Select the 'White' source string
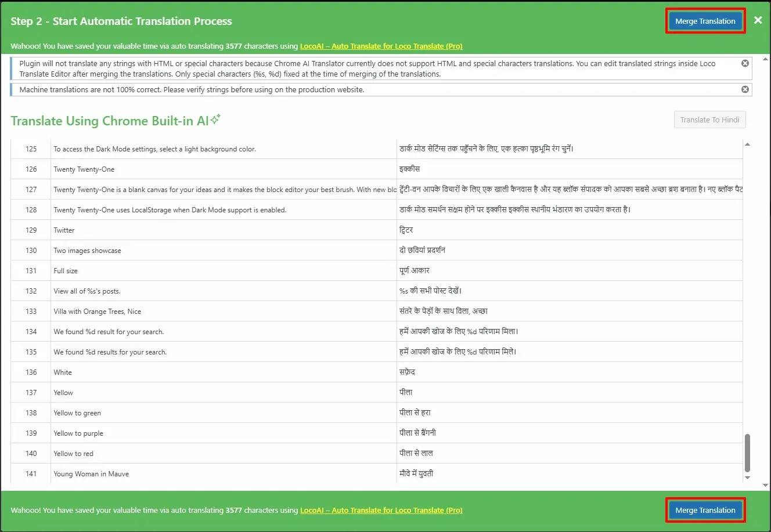 click(x=63, y=372)
